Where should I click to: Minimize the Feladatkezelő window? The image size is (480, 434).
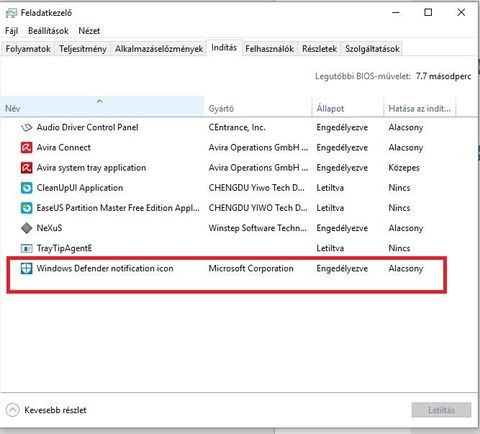[x=396, y=13]
